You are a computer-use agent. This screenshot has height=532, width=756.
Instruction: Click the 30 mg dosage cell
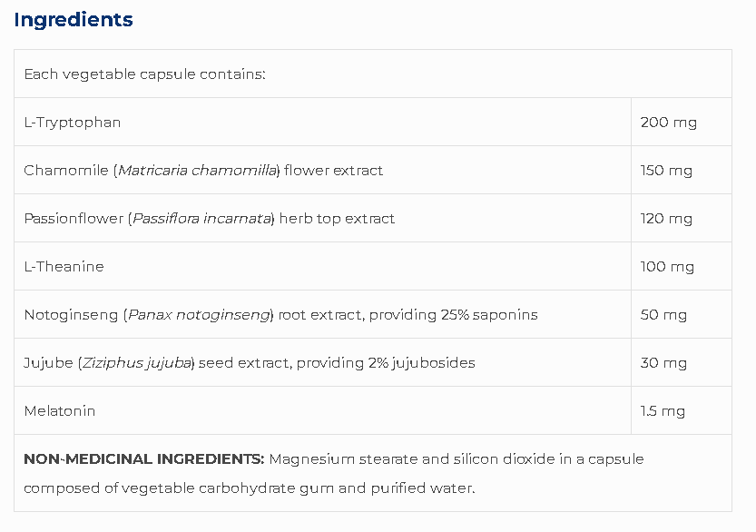(x=663, y=363)
